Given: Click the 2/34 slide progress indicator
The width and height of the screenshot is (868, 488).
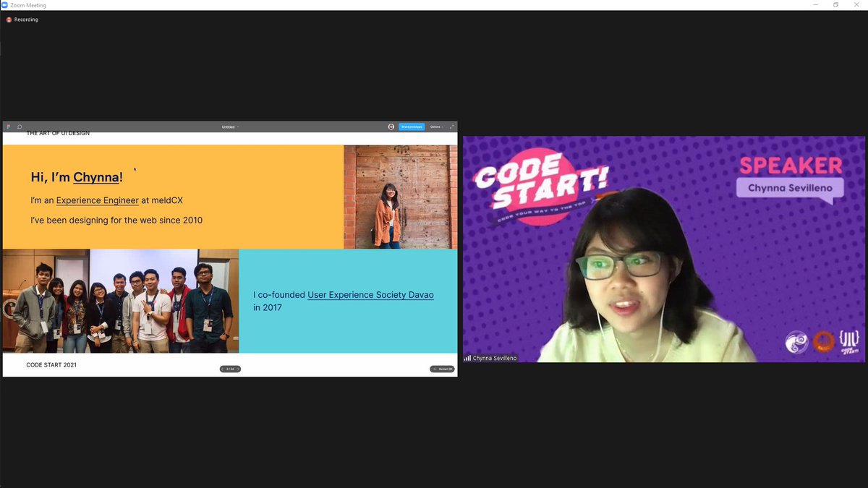Looking at the screenshot, I should pyautogui.click(x=230, y=368).
